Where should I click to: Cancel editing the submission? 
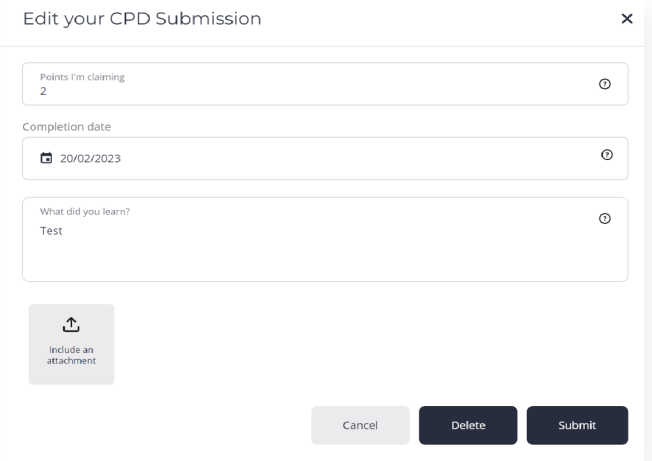(x=360, y=425)
